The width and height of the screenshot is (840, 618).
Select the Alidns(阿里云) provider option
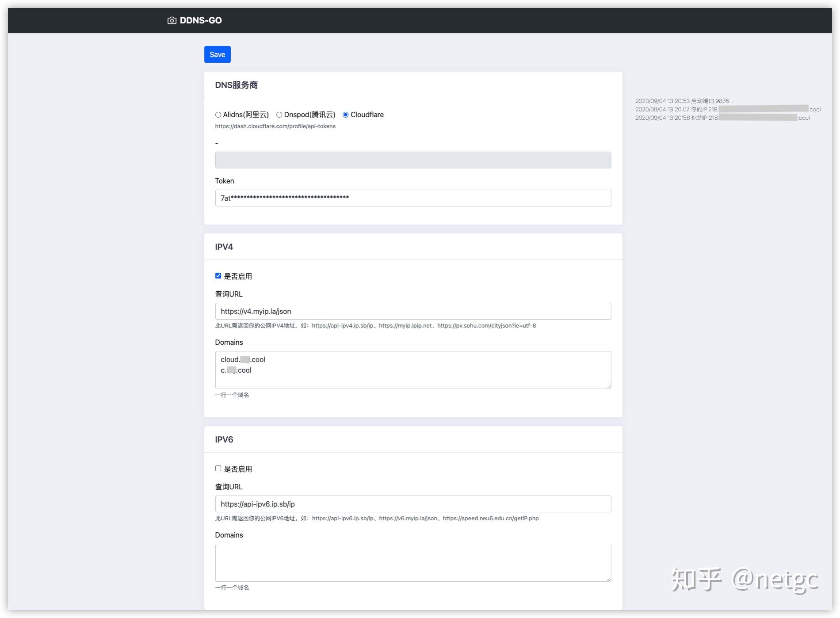[x=218, y=114]
